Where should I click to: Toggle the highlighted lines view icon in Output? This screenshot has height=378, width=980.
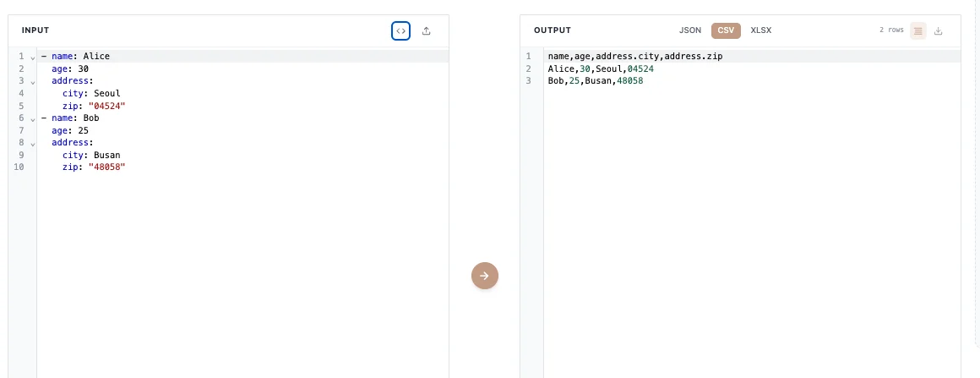point(918,30)
